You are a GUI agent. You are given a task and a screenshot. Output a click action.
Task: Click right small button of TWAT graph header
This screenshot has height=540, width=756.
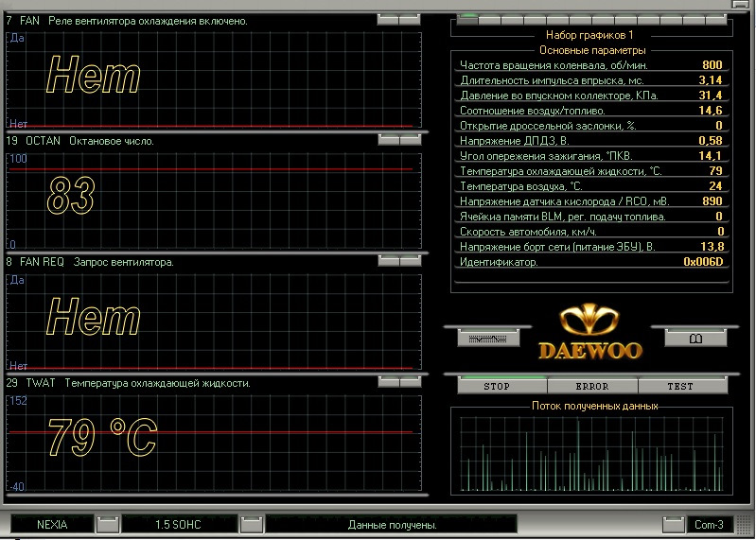[411, 381]
